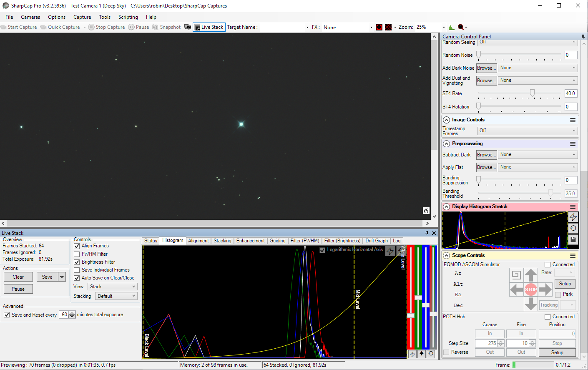588x370 pixels.
Task: Click the Live Stack Pause button
Action: pos(18,289)
